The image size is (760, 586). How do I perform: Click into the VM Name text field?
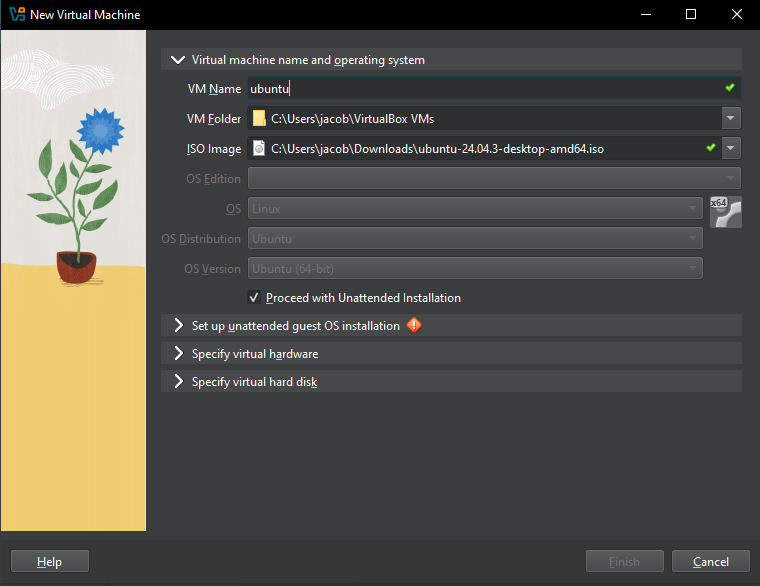click(x=480, y=89)
